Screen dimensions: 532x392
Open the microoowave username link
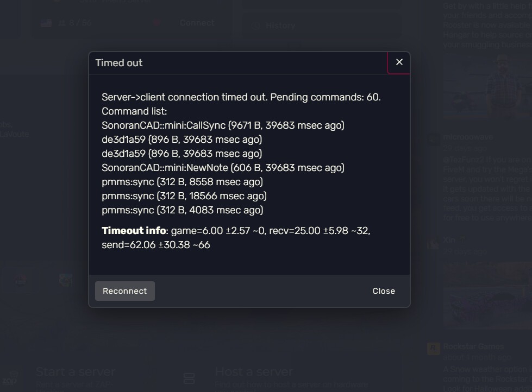pos(468,137)
